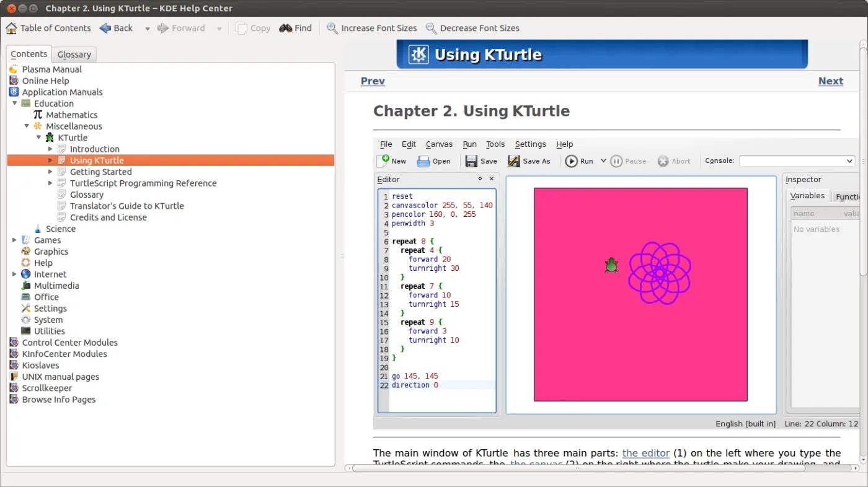
Task: Select the Contents tab
Action: pos(29,54)
